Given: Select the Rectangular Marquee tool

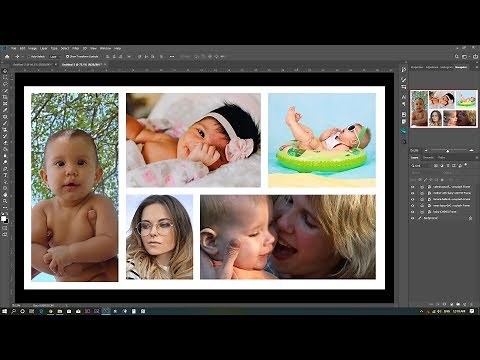Looking at the screenshot, I should [5, 77].
